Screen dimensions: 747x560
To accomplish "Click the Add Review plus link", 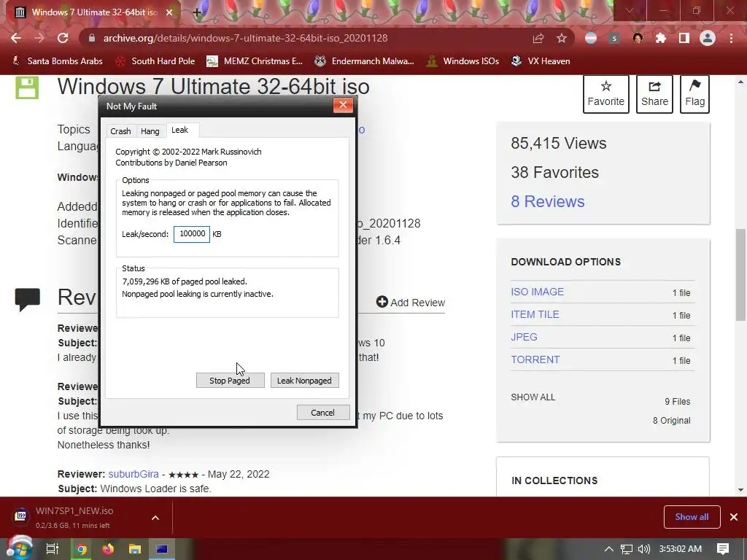I will click(x=411, y=303).
